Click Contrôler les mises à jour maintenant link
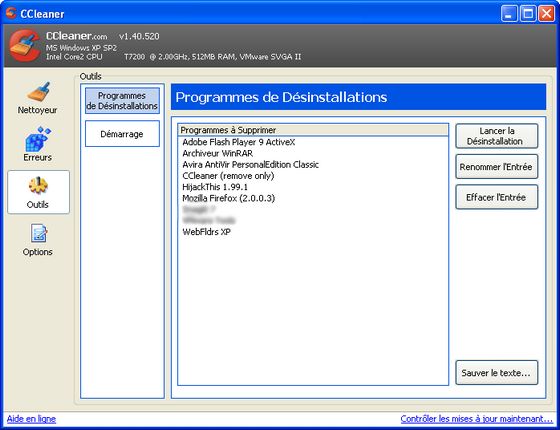The image size is (560, 430). coord(476,419)
